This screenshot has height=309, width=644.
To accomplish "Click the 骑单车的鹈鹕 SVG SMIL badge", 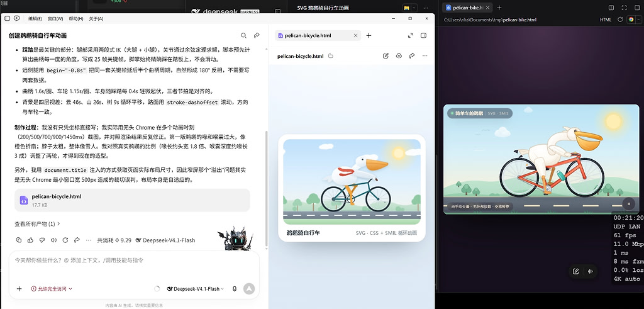I will (480, 113).
